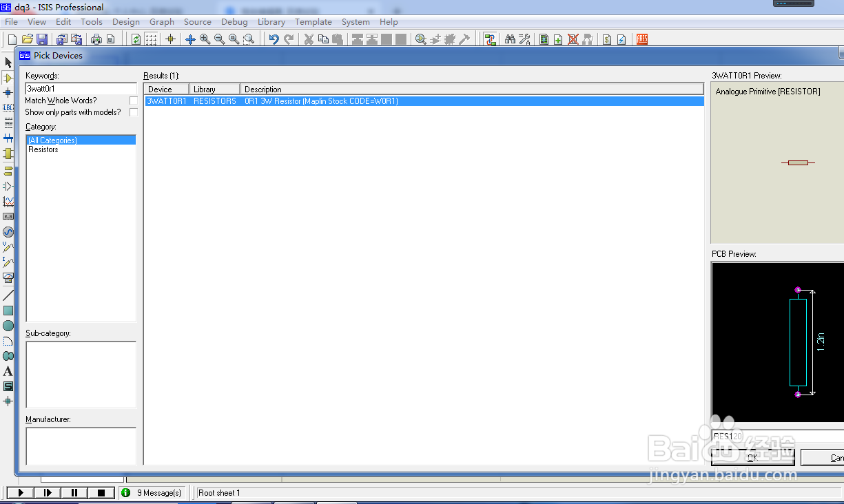Select the 3WATT0R1 result row

pyautogui.click(x=424, y=101)
